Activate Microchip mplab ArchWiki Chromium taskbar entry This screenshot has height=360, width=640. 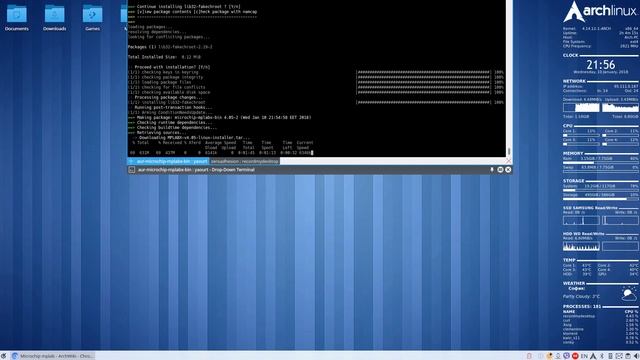click(52, 356)
